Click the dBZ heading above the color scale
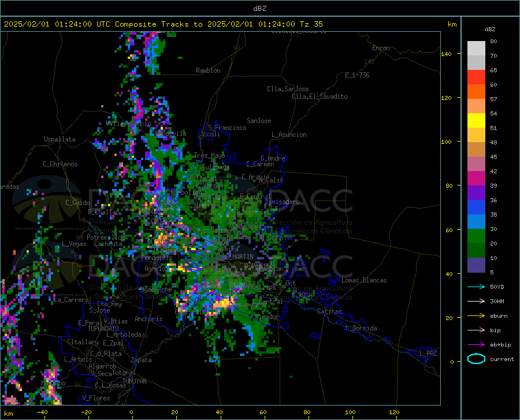This screenshot has height=420, width=520. point(490,29)
